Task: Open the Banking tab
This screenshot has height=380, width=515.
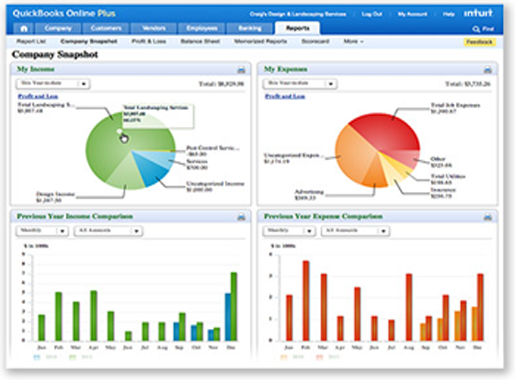Action: pos(250,29)
